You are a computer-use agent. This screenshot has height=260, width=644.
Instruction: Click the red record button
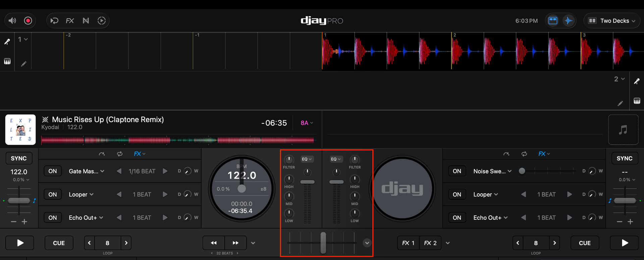(28, 21)
